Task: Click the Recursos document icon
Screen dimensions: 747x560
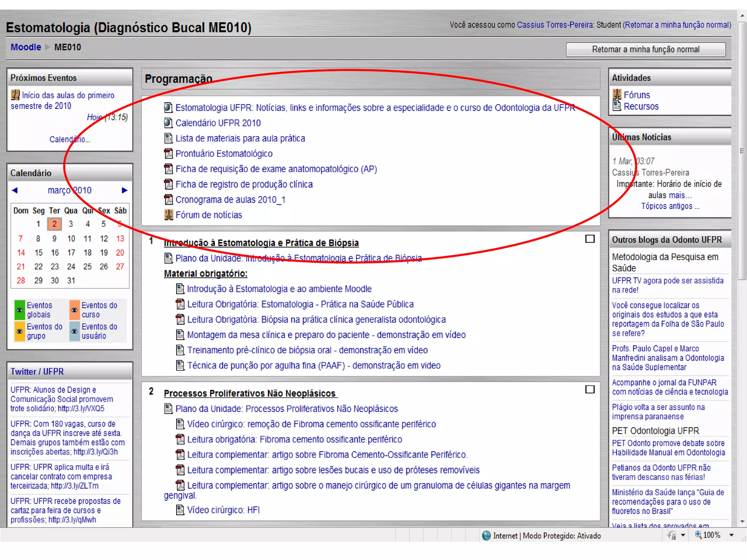Action: (617, 106)
